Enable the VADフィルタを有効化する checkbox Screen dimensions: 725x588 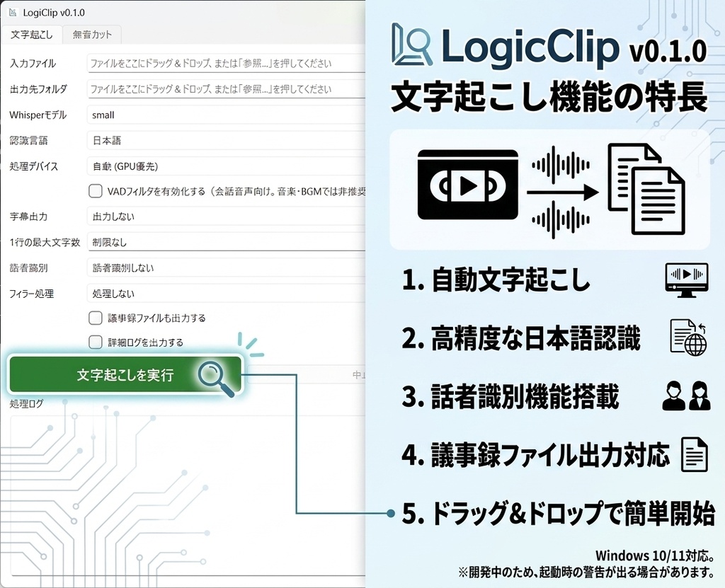(x=96, y=191)
